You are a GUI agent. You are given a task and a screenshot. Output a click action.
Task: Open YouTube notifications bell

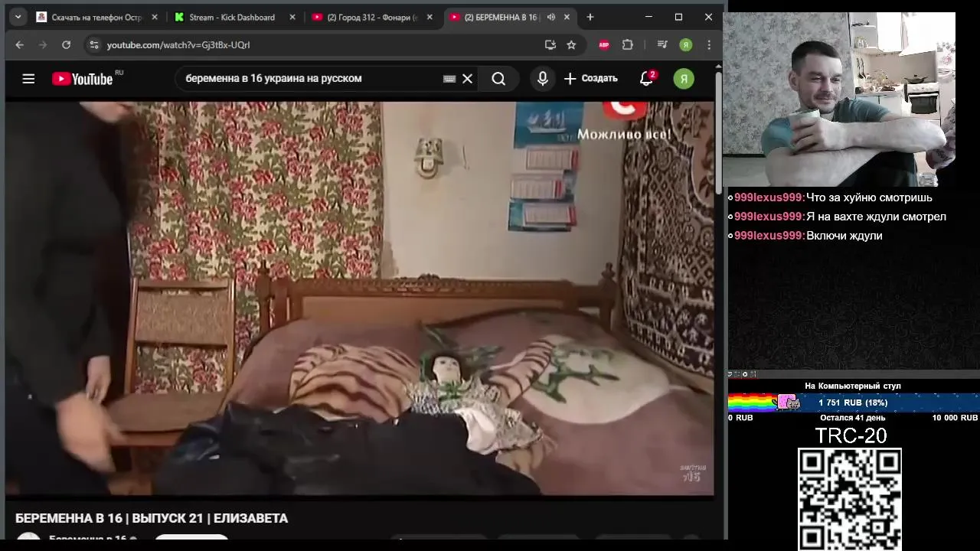pos(647,78)
